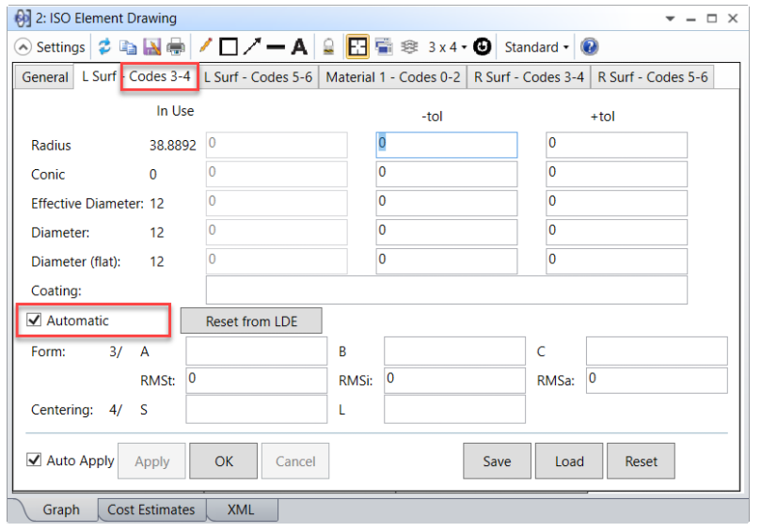
Task: Select the L Surf - Codes 3-4 tab
Action: [x=135, y=77]
